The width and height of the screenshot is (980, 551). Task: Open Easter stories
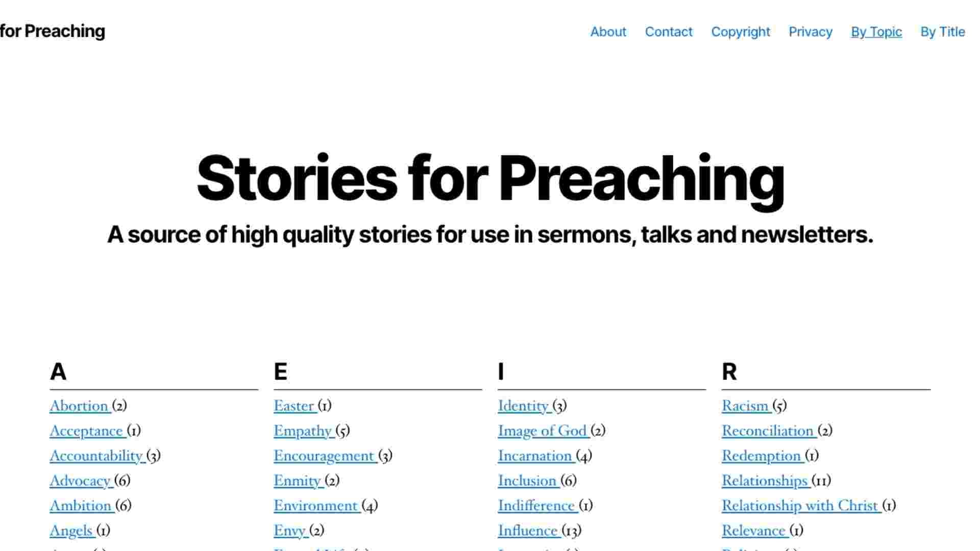coord(295,406)
